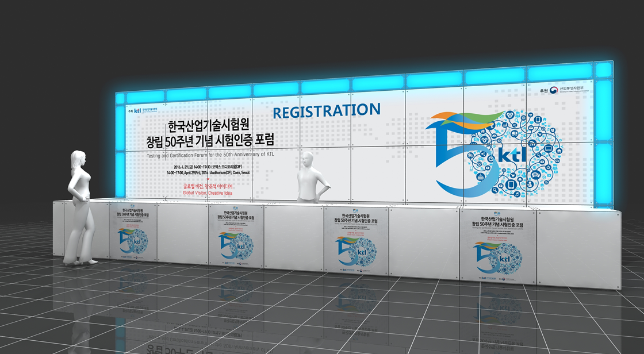Click the red '글로벌 비전, 창조적 아이디어' backwall slogan
Viewport: 644px width, 354px height.
tap(208, 186)
